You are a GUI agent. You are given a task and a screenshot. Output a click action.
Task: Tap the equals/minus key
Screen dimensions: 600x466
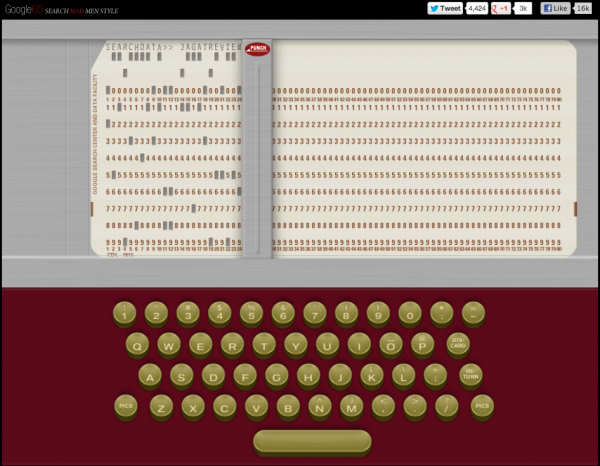point(473,314)
